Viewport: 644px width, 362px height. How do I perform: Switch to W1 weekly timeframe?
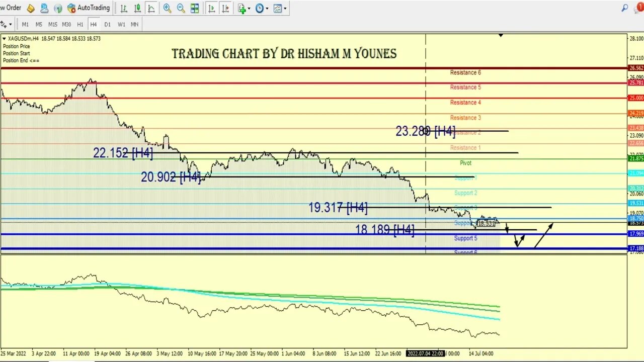pyautogui.click(x=121, y=24)
